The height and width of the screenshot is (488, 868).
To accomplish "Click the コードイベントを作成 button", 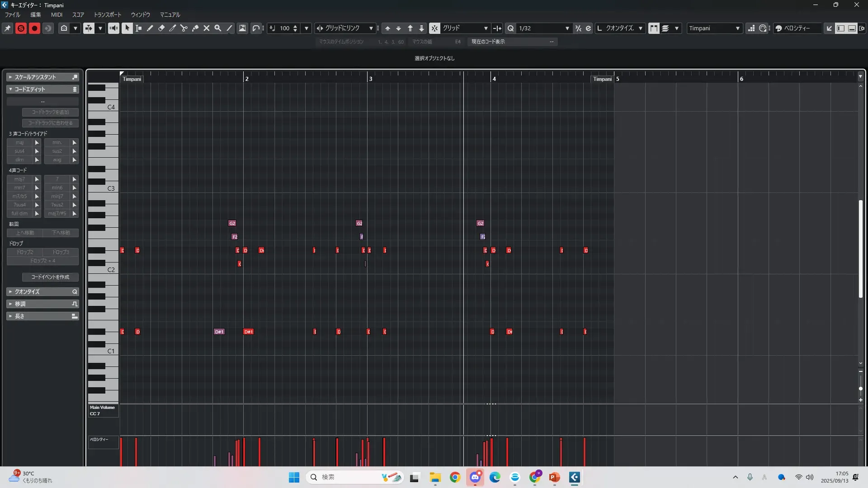I will click(50, 277).
